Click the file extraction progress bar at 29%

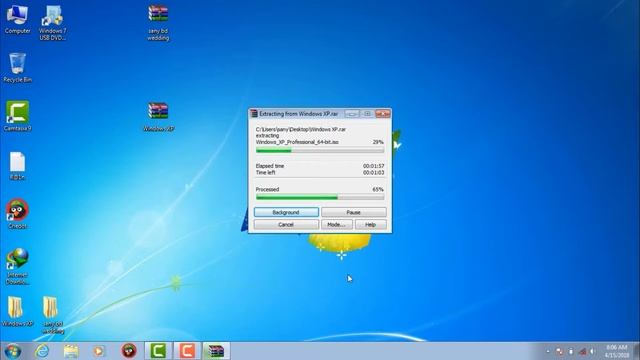[320, 151]
